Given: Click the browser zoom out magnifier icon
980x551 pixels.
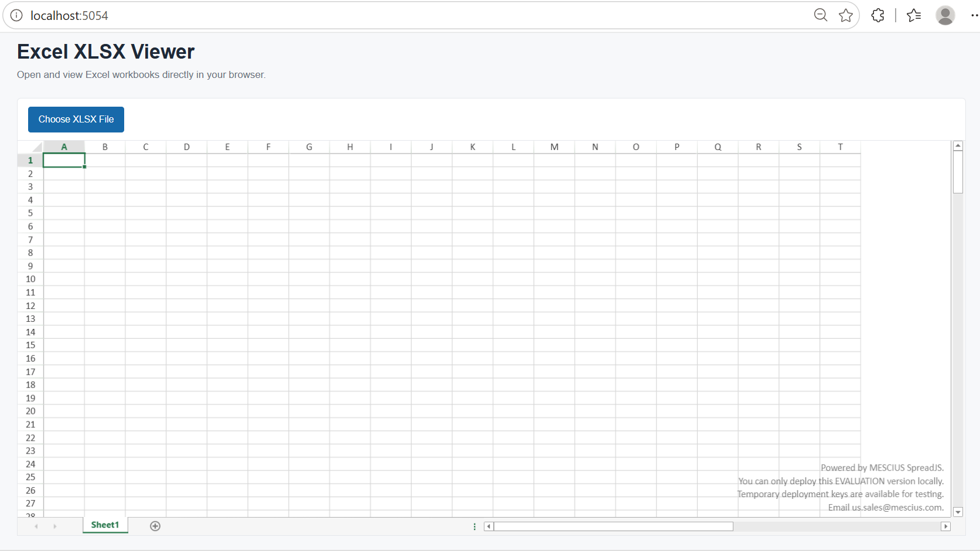Looking at the screenshot, I should click(x=821, y=15).
